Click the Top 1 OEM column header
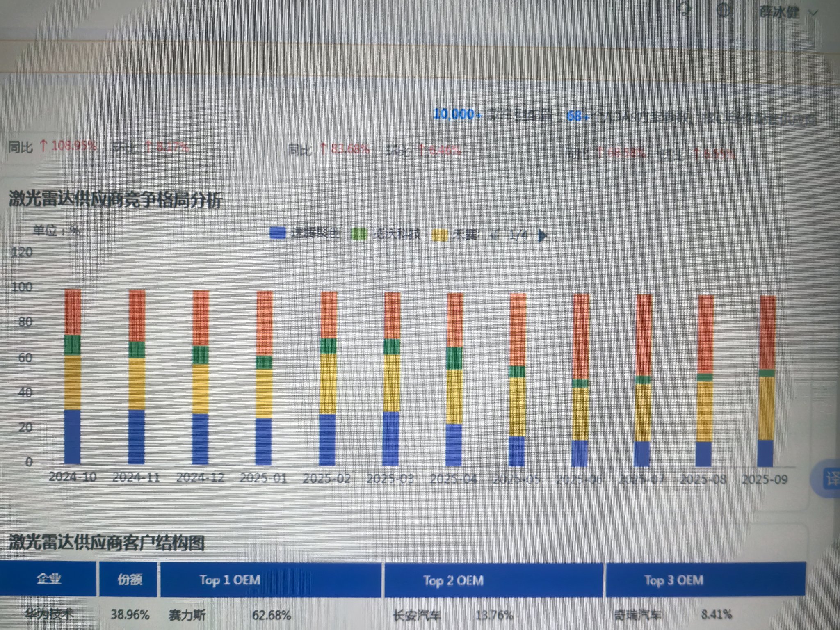 230,580
